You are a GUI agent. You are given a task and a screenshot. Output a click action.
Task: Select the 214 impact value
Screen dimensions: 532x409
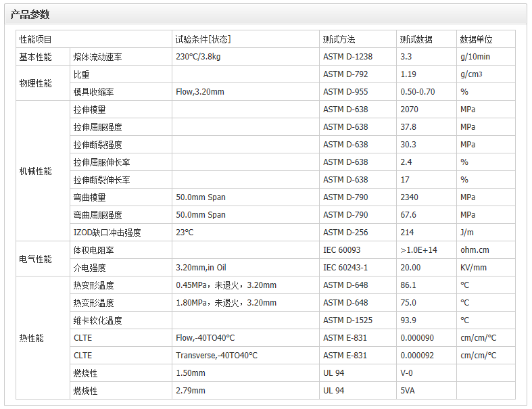tap(407, 233)
